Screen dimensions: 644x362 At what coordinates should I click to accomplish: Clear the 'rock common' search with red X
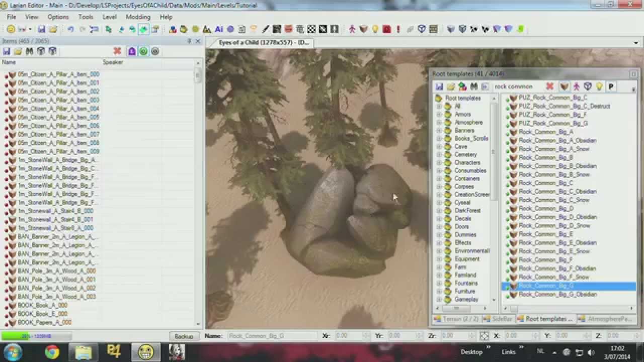click(550, 86)
